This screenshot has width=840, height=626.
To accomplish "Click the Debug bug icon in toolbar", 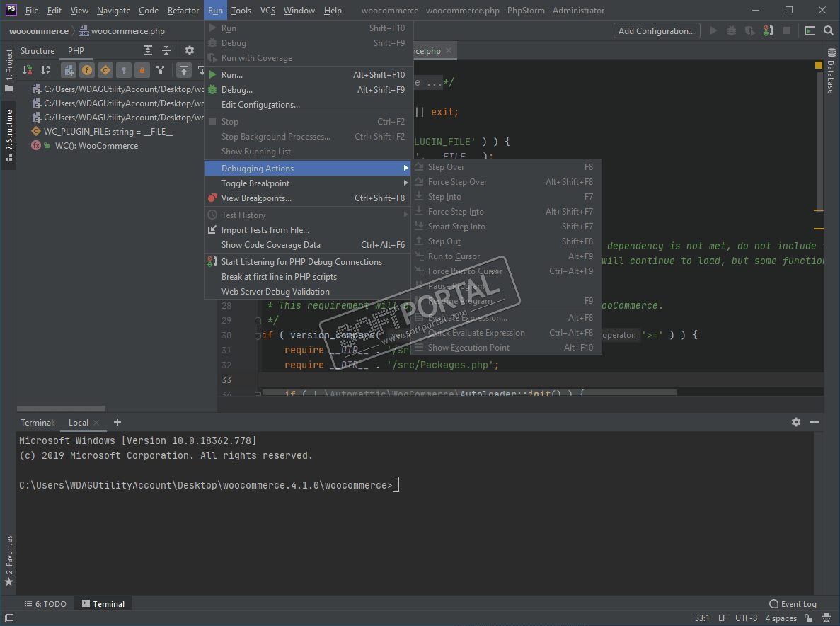I will click(x=732, y=31).
